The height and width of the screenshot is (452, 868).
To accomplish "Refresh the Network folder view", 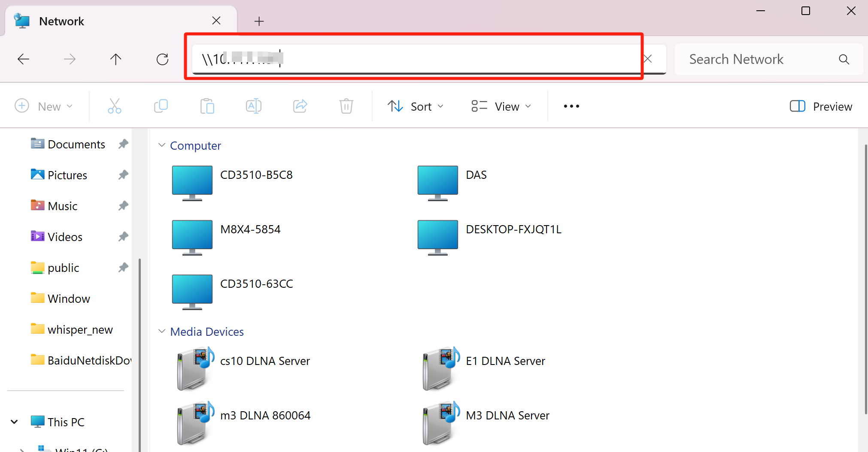I will [162, 59].
